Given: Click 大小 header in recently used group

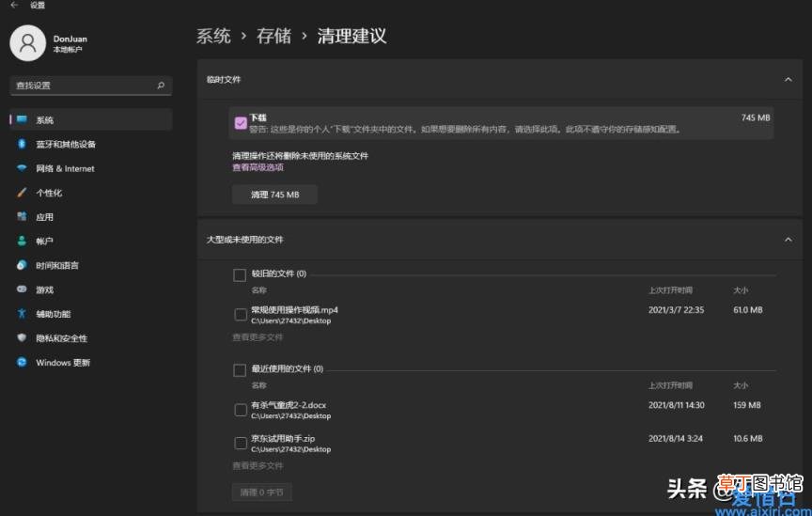Looking at the screenshot, I should (741, 385).
